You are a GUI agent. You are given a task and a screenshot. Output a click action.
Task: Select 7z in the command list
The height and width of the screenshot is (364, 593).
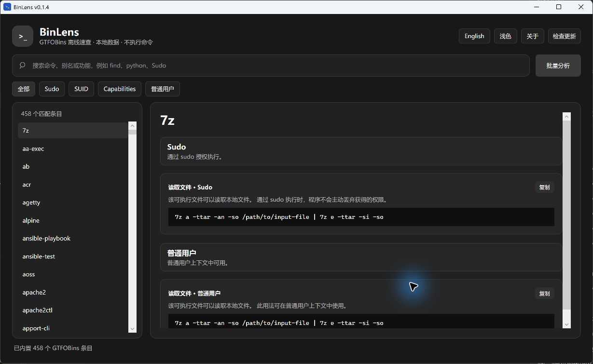point(73,131)
